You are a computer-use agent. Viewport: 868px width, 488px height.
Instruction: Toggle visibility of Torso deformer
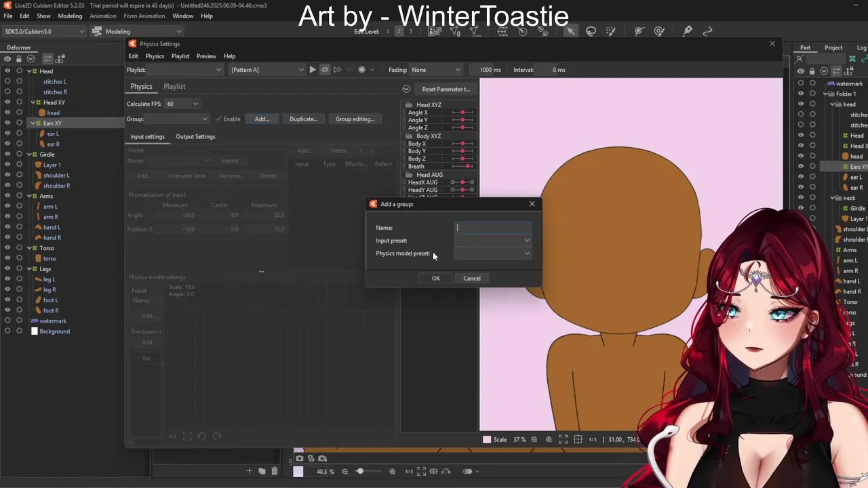tap(7, 248)
